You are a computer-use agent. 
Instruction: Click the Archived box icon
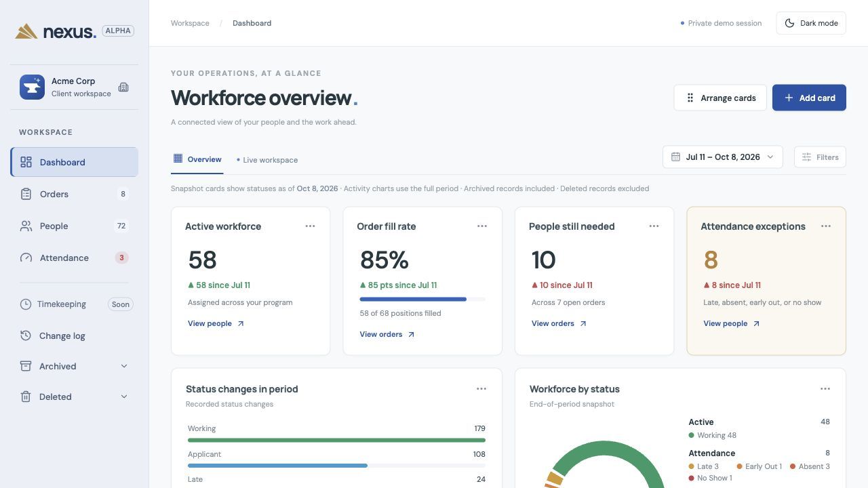pyautogui.click(x=26, y=366)
